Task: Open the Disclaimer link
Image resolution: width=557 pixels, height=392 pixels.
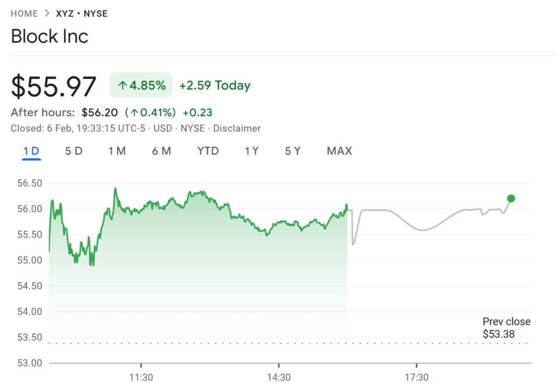Action: (237, 128)
